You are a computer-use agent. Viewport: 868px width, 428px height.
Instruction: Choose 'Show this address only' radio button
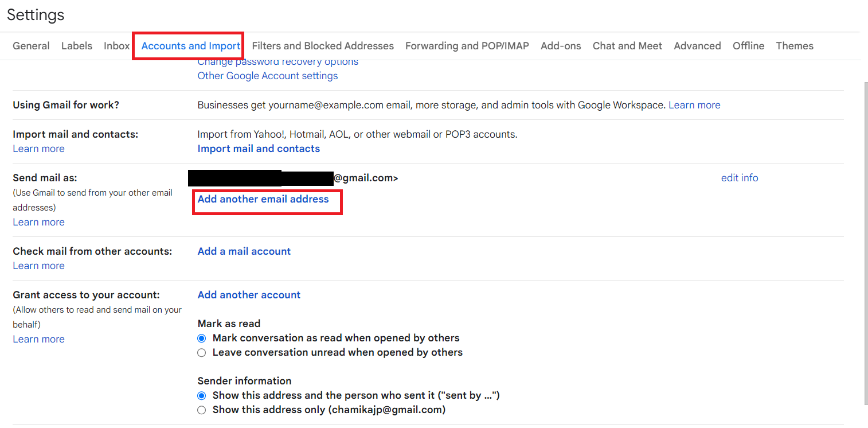click(x=201, y=410)
